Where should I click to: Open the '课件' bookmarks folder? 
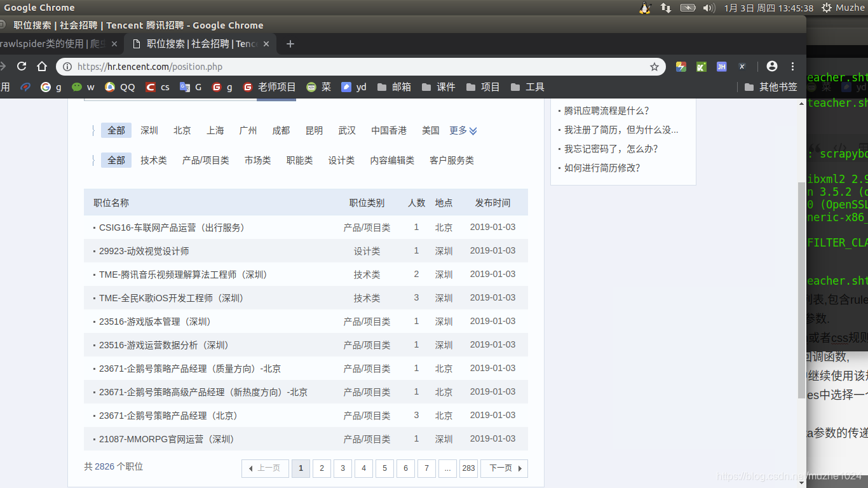438,87
